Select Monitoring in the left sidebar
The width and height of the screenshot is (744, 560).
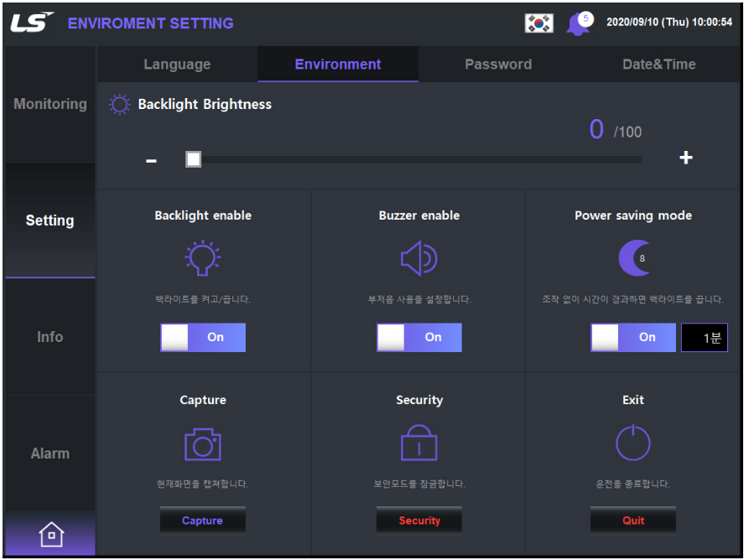coord(50,105)
